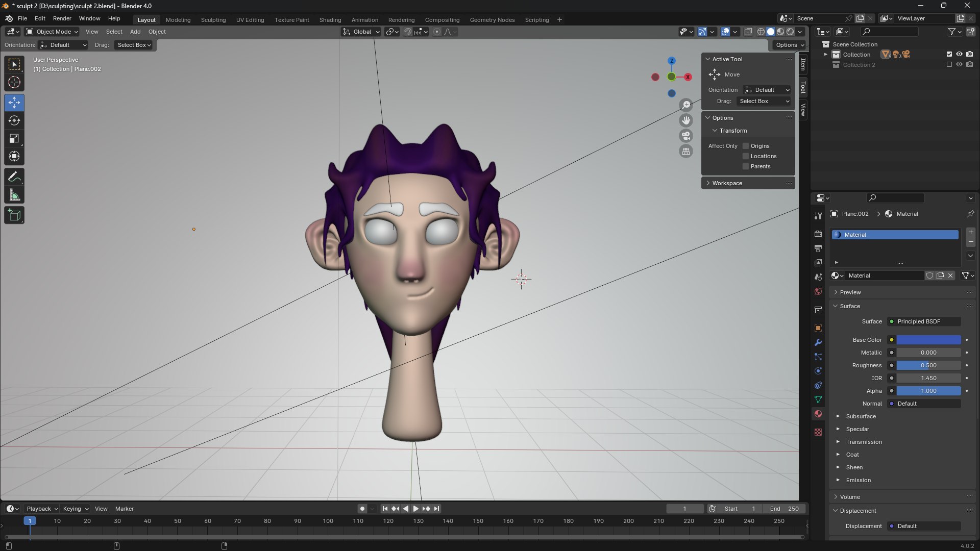Open Global transform orientation dropdown

(361, 32)
